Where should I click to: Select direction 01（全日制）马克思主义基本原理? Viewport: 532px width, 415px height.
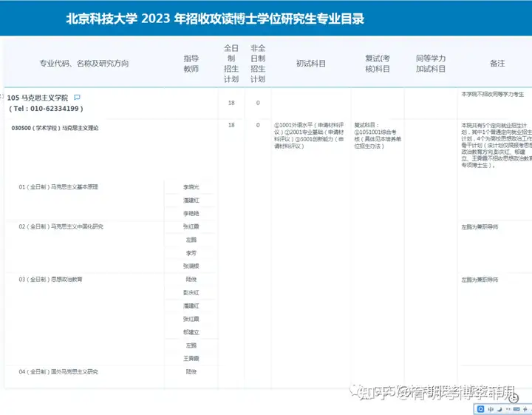pyautogui.click(x=58, y=187)
